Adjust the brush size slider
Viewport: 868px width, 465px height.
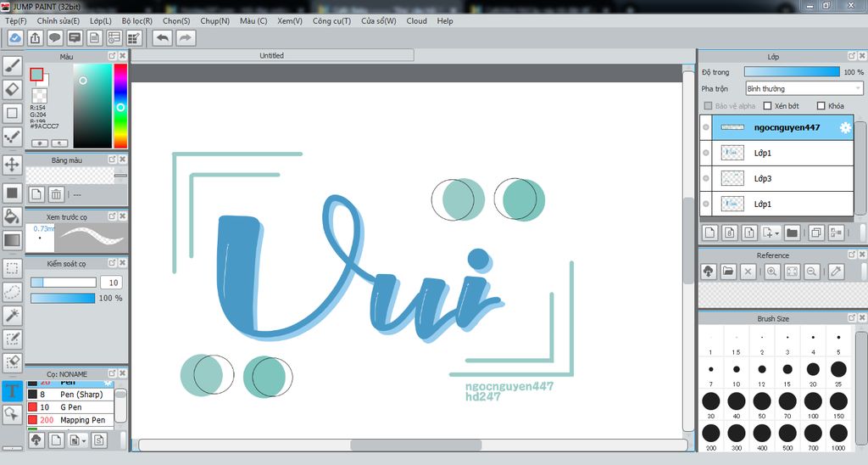point(63,283)
